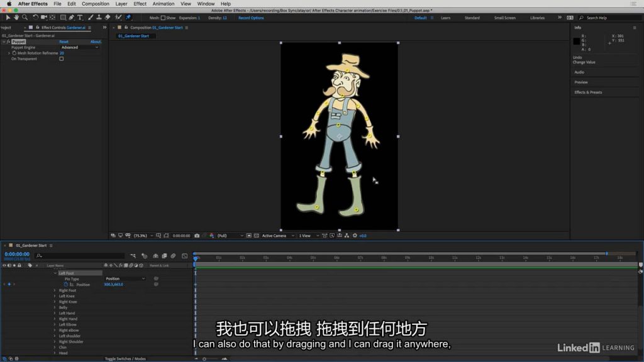
Task: Toggle the Position keyframe diamond
Action: coord(9,284)
